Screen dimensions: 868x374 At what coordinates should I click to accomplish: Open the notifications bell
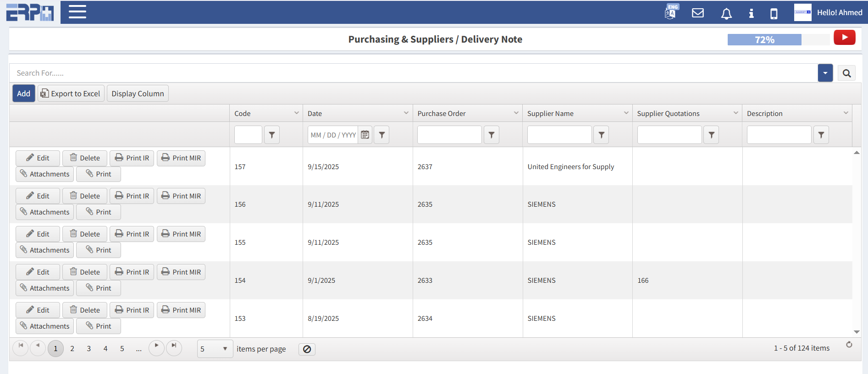[726, 14]
